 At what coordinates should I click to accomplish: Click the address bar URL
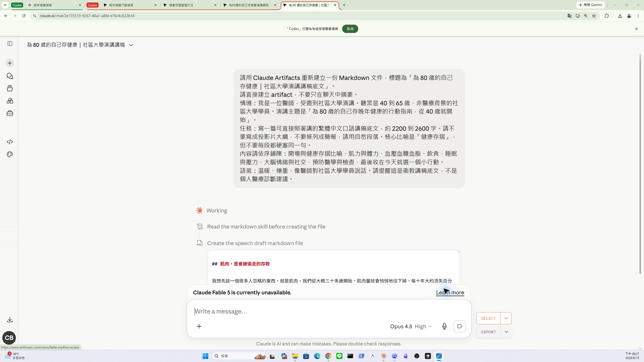pyautogui.click(x=87, y=16)
